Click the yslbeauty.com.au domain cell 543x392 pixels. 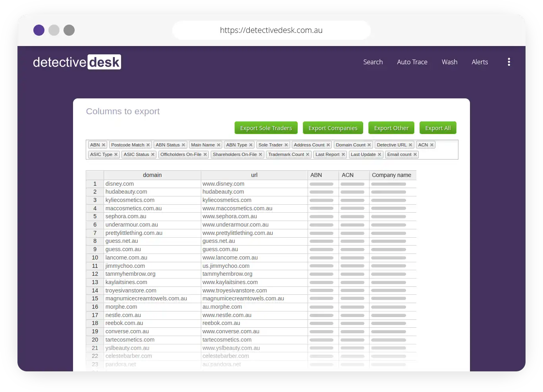point(152,348)
